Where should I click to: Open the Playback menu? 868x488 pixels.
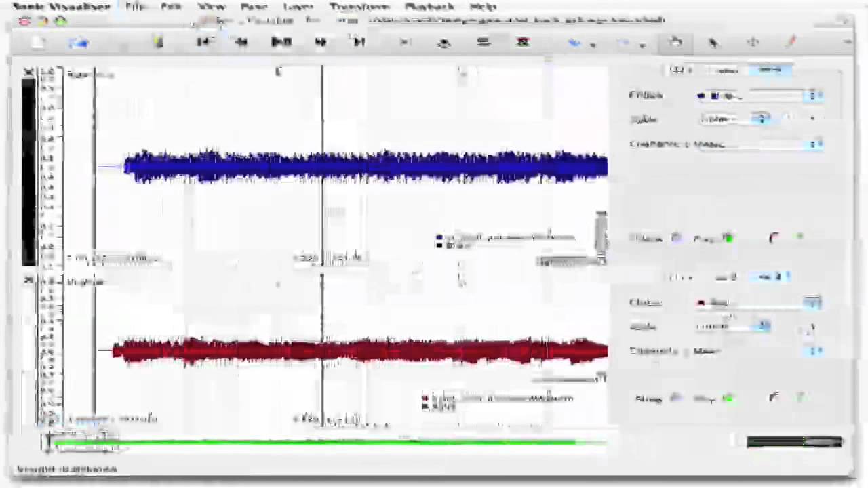pos(429,7)
